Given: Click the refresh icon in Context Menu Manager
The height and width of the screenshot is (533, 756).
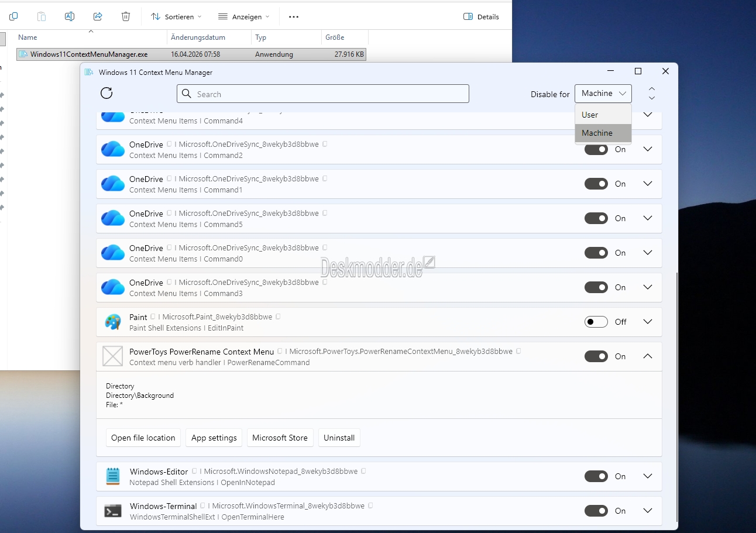Looking at the screenshot, I should 106,94.
